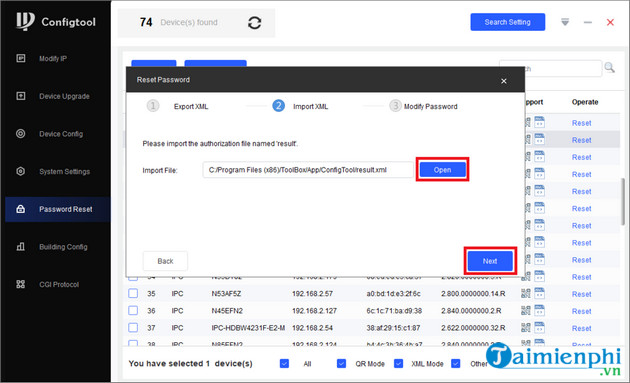Click IP address 192.168.2.127
The height and width of the screenshot is (383, 630).
(314, 311)
